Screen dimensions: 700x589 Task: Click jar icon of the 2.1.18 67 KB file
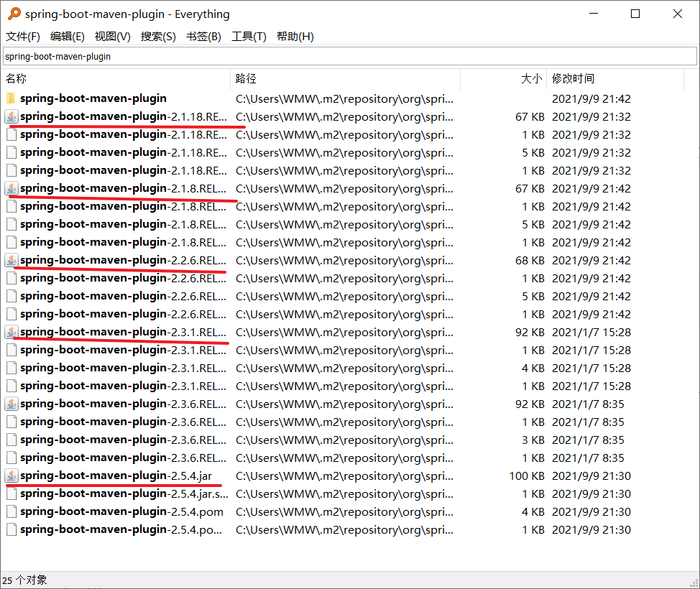coord(11,116)
